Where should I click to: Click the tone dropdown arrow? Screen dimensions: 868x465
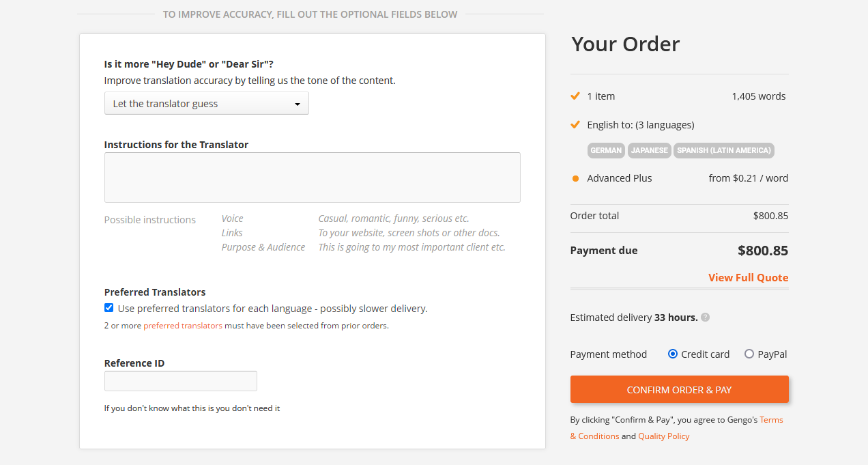tap(298, 104)
